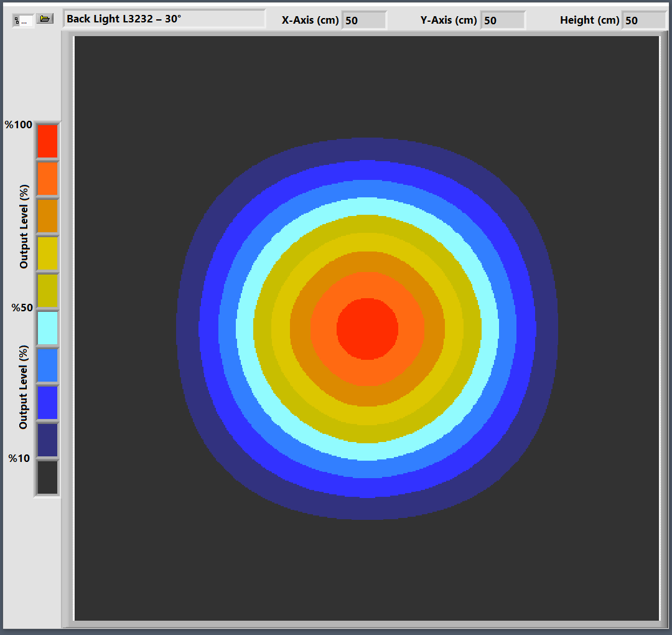
Task: Select the red 100% legend swatch
Action: (x=47, y=141)
